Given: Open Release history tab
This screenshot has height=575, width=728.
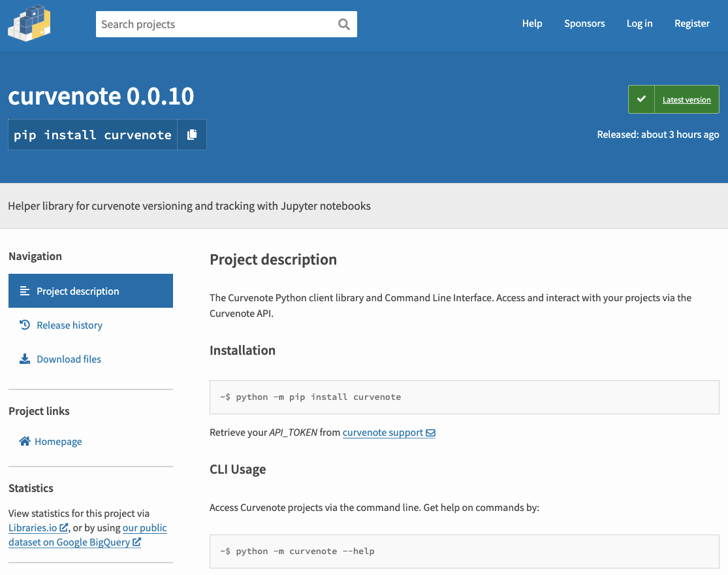Looking at the screenshot, I should tap(91, 325).
